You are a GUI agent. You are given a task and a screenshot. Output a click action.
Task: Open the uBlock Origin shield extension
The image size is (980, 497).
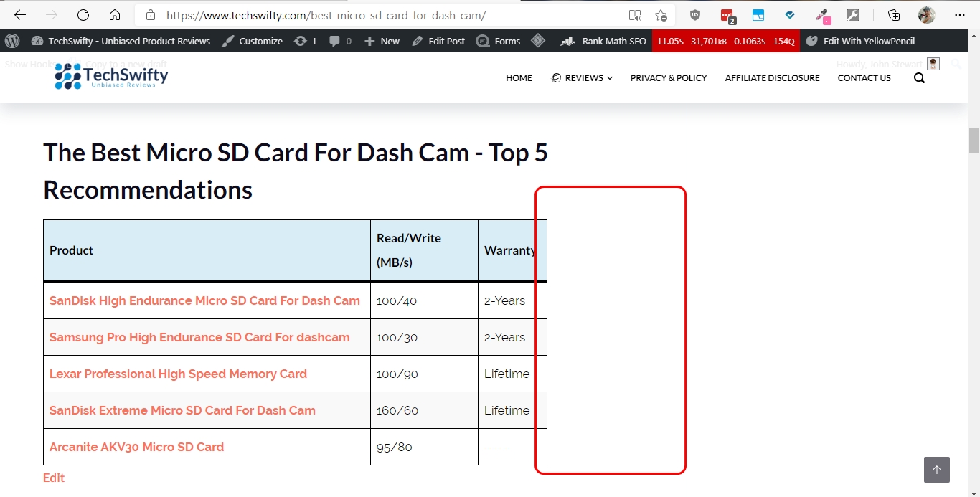[x=695, y=15]
